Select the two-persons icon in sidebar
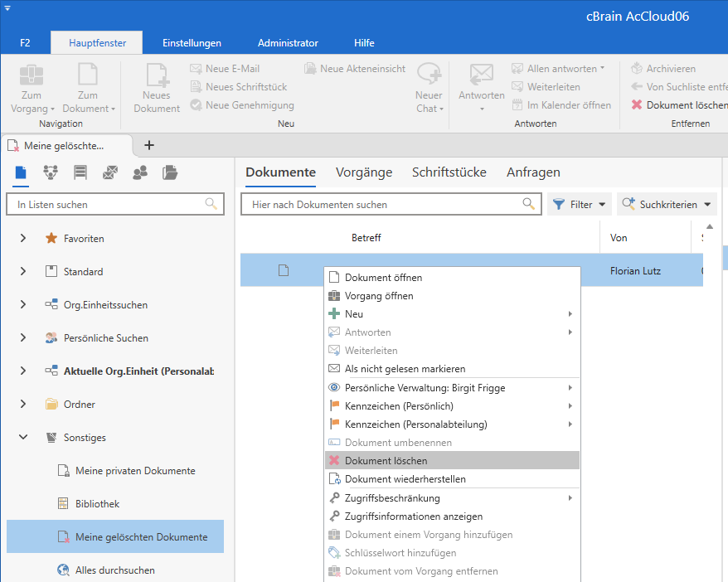The height and width of the screenshot is (582, 728). click(x=140, y=172)
